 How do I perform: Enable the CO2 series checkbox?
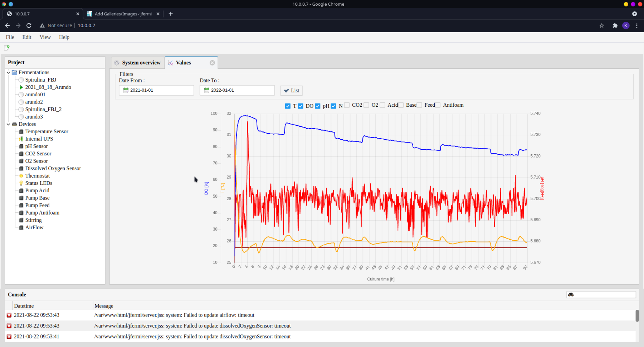pyautogui.click(x=347, y=105)
